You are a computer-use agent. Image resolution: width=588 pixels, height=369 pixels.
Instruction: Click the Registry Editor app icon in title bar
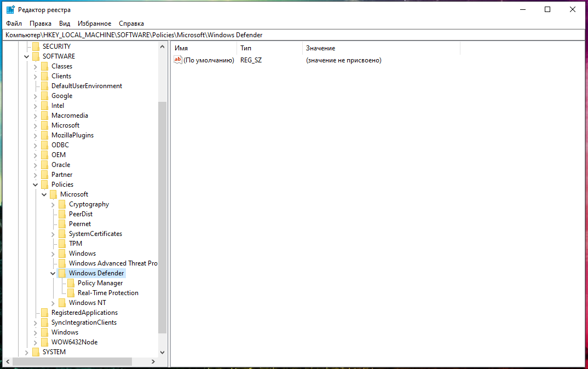click(x=10, y=10)
